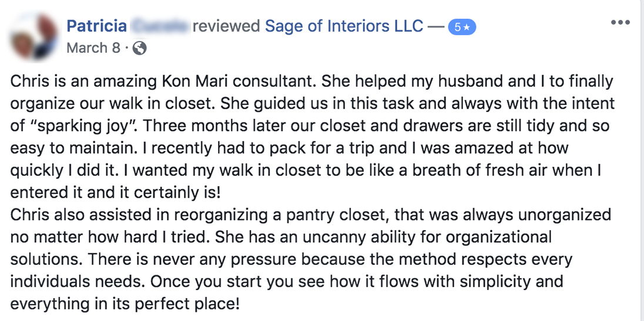644x321 pixels.
Task: Click the number 5 in rating badge
Action: [457, 28]
